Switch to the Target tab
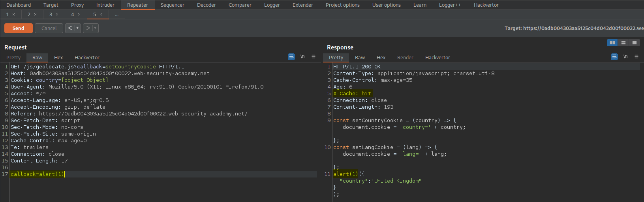This screenshot has width=644, height=202. [x=51, y=5]
